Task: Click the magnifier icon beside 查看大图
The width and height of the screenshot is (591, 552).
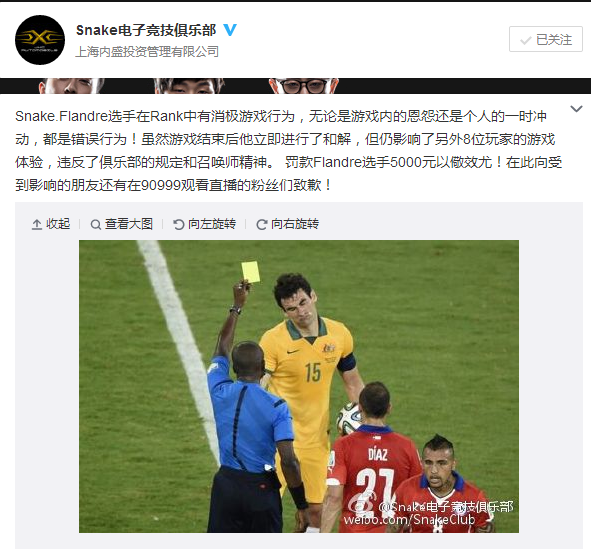Action: tap(96, 225)
